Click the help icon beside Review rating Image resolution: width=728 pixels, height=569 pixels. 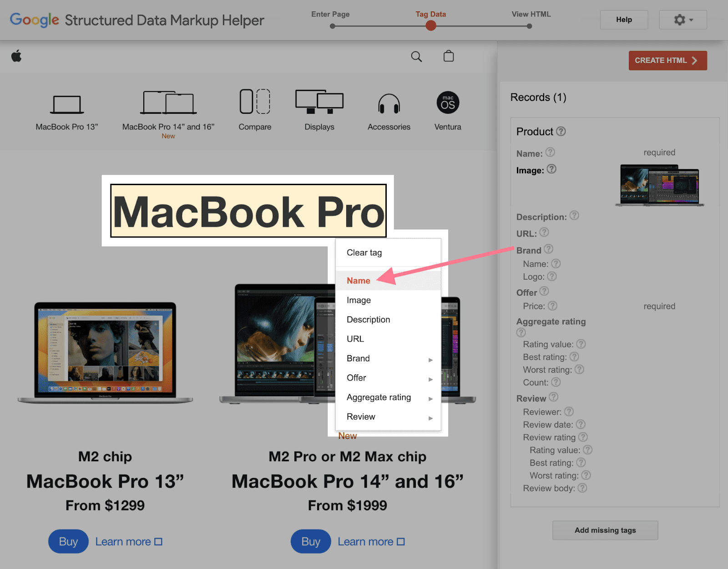(583, 437)
